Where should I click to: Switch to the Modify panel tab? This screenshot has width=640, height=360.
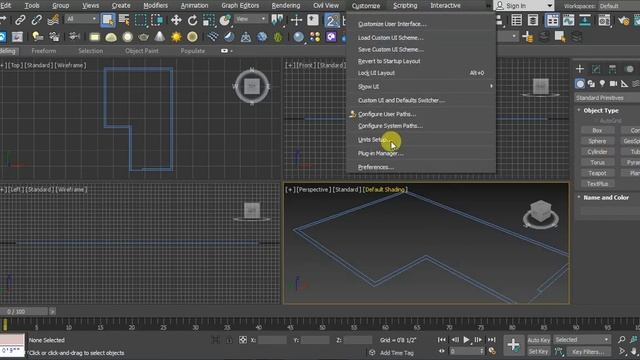point(596,69)
